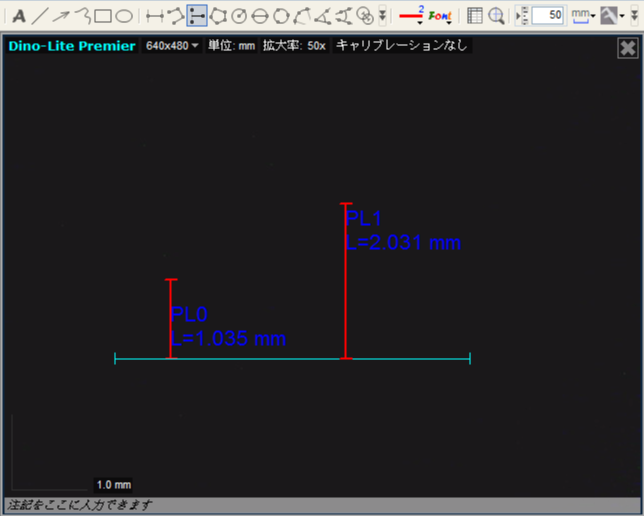Screen dimensions: 644x516
Task: Click the Dino-Lite Premier title label
Action: 72,46
